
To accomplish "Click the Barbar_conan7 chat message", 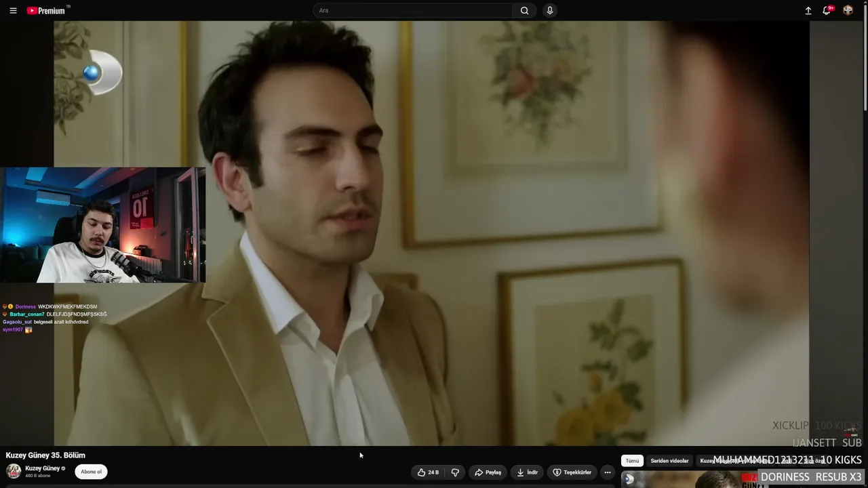I will point(55,314).
